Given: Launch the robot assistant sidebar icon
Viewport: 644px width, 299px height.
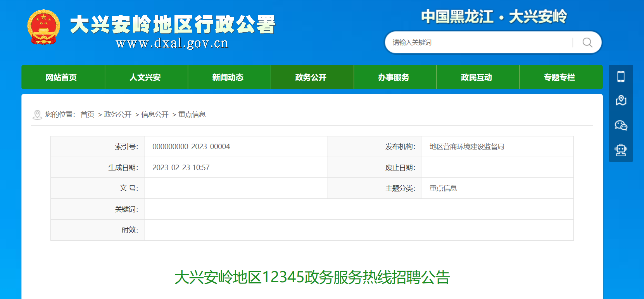Looking at the screenshot, I should [x=621, y=149].
